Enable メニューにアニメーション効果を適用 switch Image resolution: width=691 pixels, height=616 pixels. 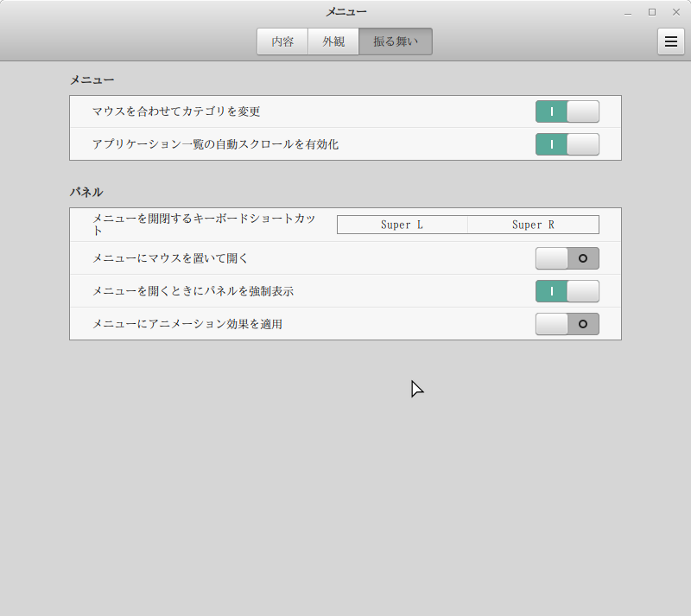click(x=567, y=324)
